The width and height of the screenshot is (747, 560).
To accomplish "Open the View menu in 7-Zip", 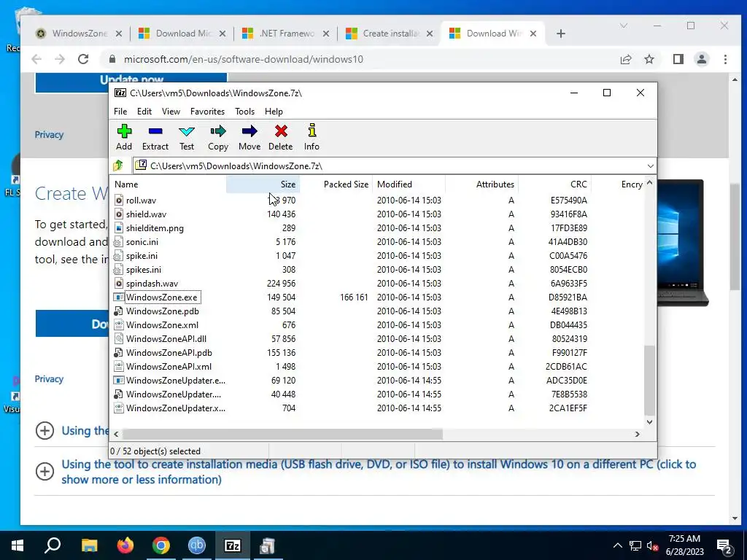I will pyautogui.click(x=171, y=112).
